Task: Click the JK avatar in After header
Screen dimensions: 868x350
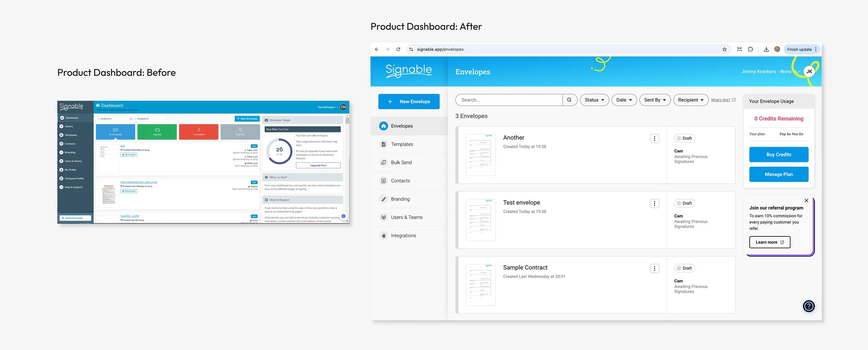Action: [809, 72]
